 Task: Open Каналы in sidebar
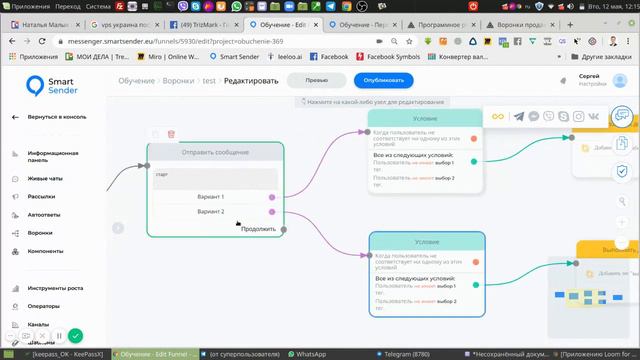click(38, 324)
